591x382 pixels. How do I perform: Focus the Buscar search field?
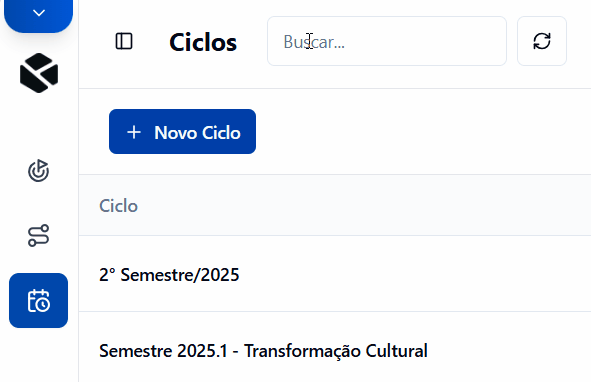coord(387,41)
